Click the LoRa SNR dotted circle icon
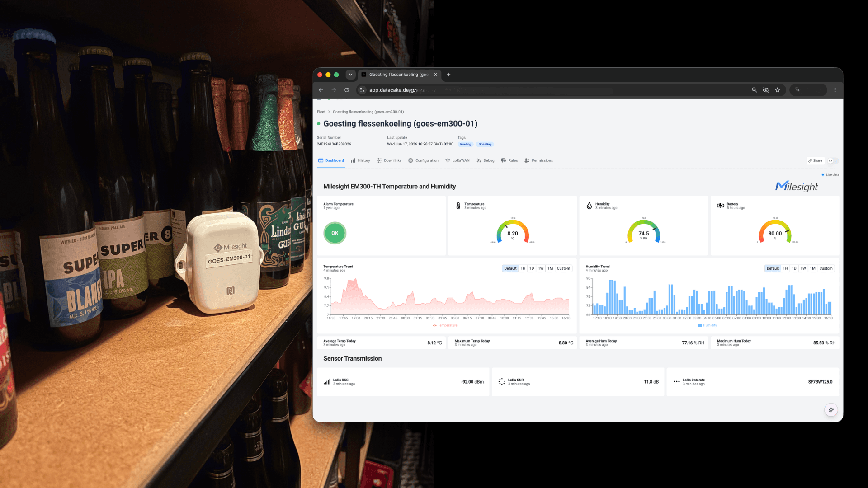This screenshot has height=488, width=868. tap(502, 382)
